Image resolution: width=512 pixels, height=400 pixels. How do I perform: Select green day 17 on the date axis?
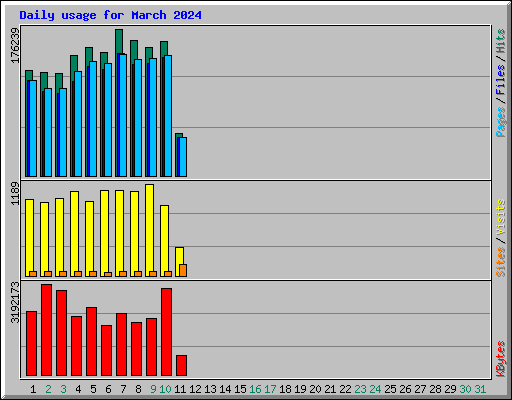(x=270, y=389)
